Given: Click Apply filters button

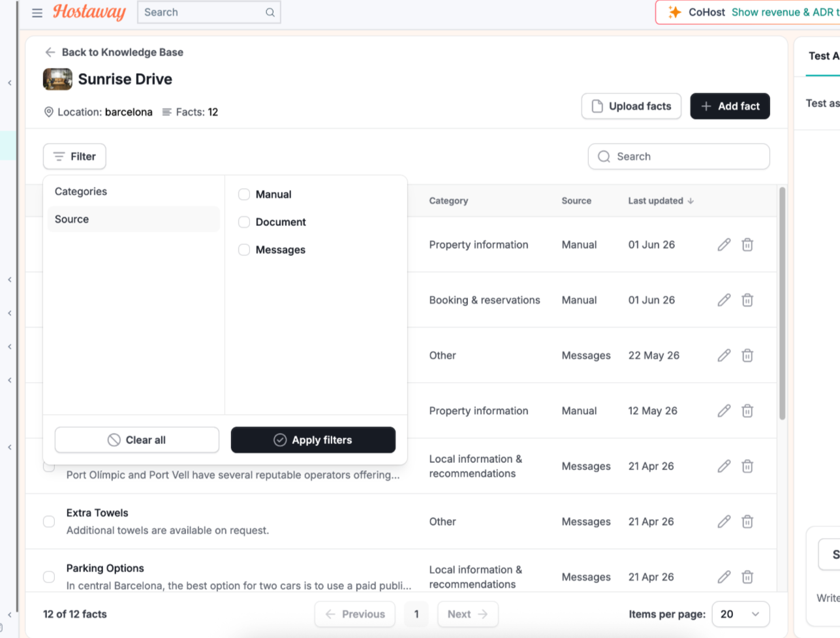Looking at the screenshot, I should (x=313, y=440).
